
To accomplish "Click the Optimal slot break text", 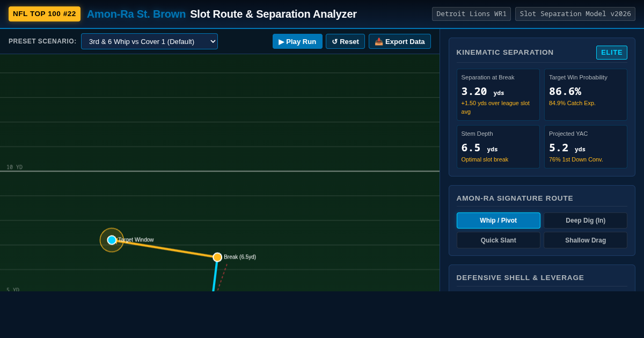I will (x=485, y=159).
